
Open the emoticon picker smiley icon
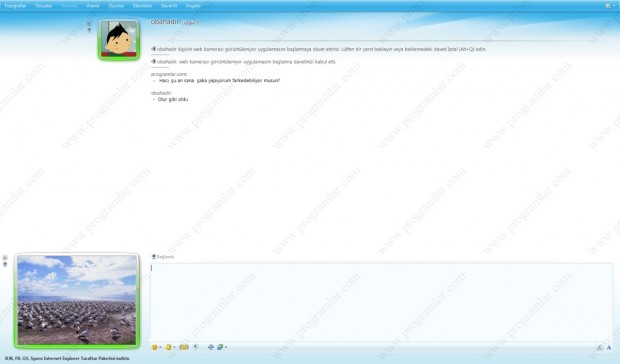(155, 347)
